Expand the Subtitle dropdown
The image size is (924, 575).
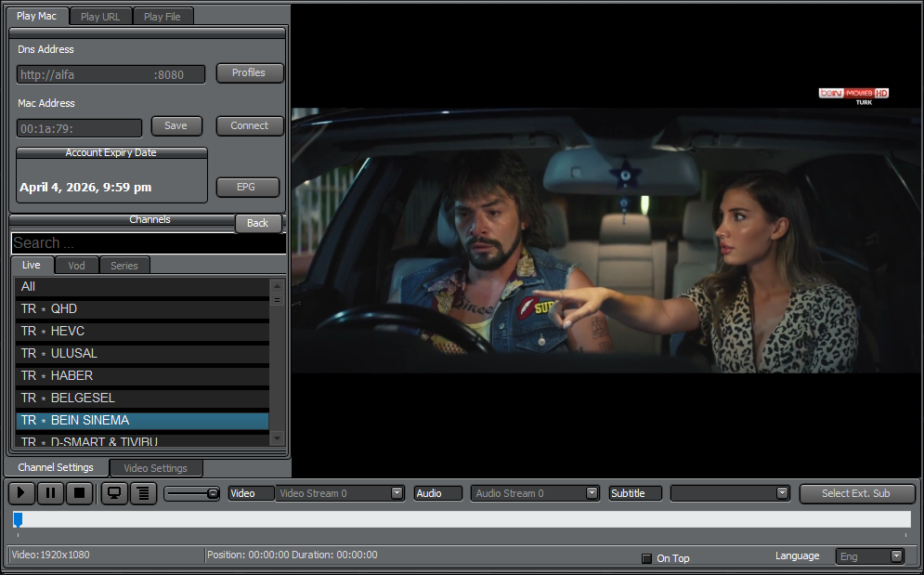pos(782,493)
